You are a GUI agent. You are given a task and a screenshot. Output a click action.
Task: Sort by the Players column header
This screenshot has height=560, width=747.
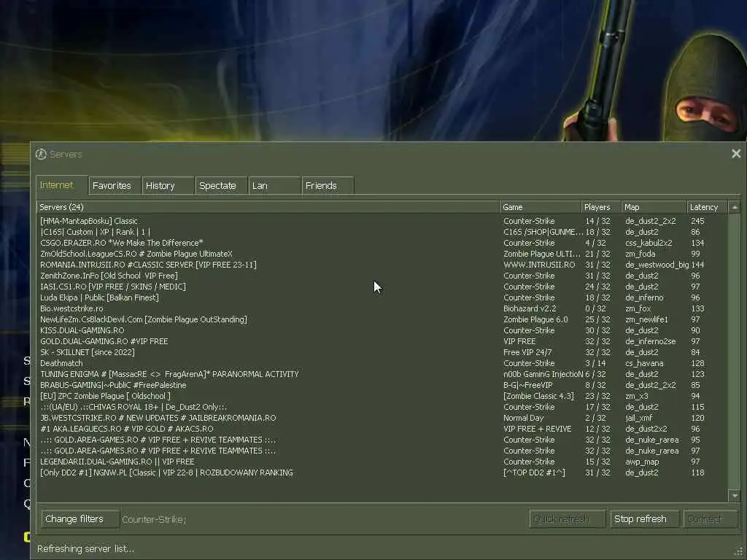(601, 207)
